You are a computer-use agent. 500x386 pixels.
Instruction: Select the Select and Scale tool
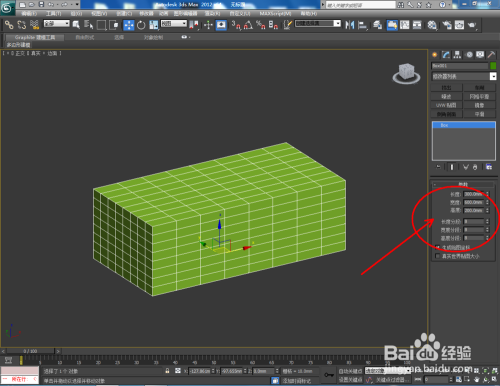pos(154,25)
